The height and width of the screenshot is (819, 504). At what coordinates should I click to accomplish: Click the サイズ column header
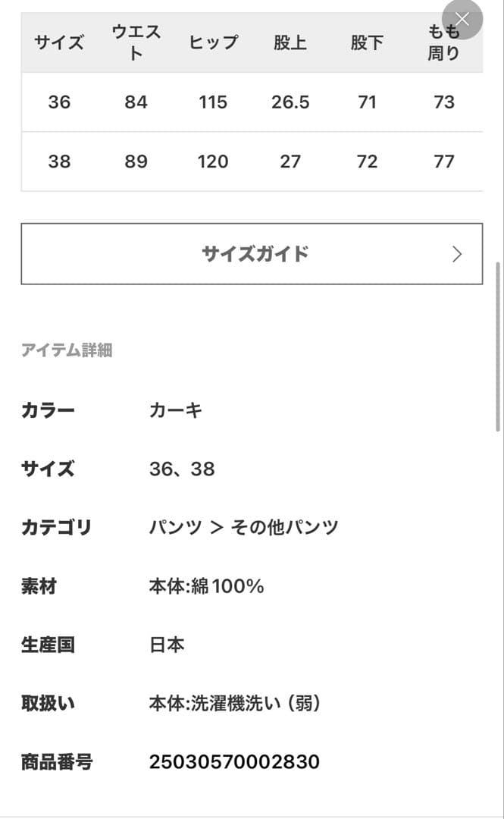click(59, 42)
